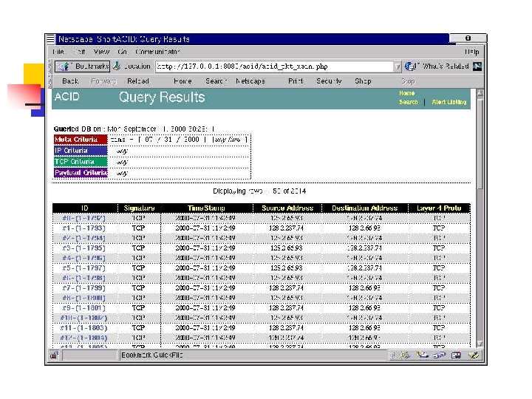The width and height of the screenshot is (532, 399).
Task: Follow the Alert Listing link
Action: point(449,102)
